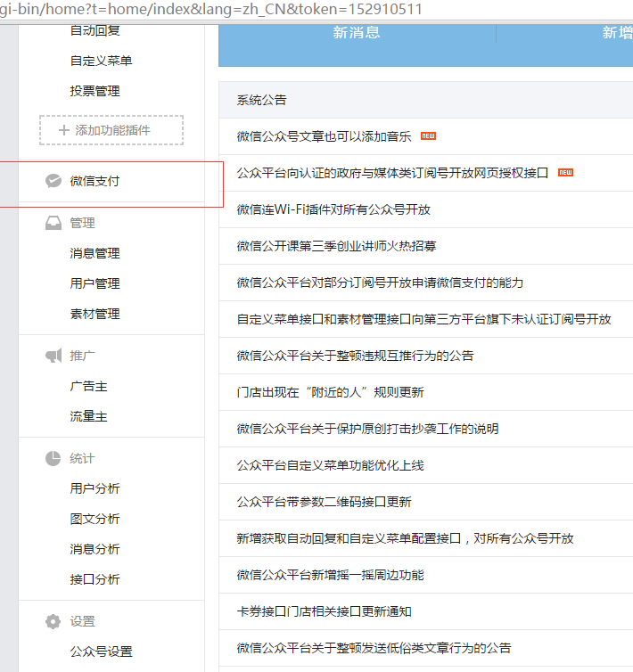The height and width of the screenshot is (672, 633).
Task: Open 消息管理 in the sidebar
Action: click(95, 253)
